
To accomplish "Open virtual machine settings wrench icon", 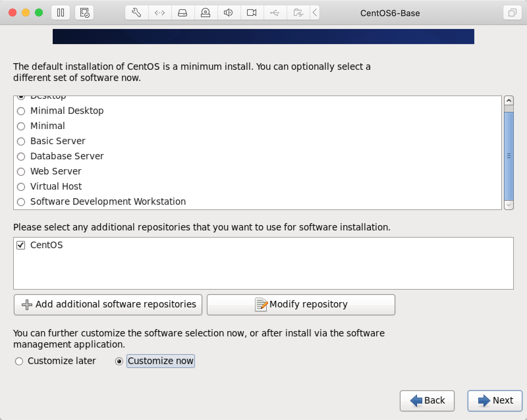I will pos(136,13).
